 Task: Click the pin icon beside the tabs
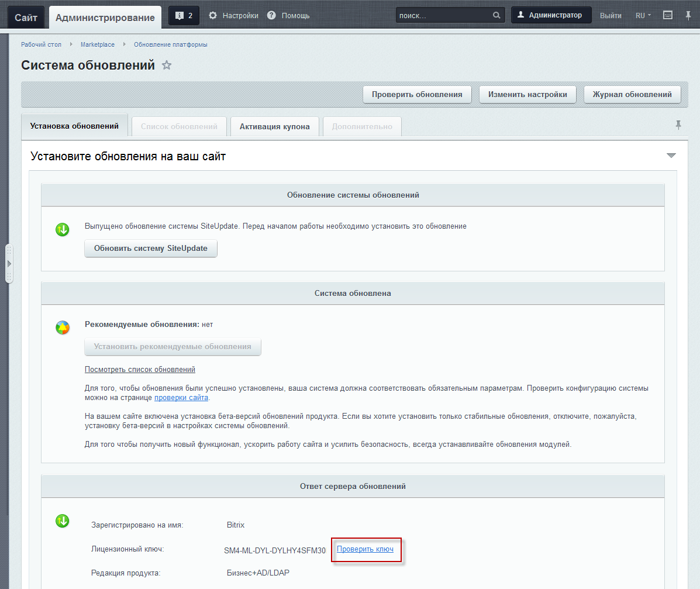tap(678, 125)
